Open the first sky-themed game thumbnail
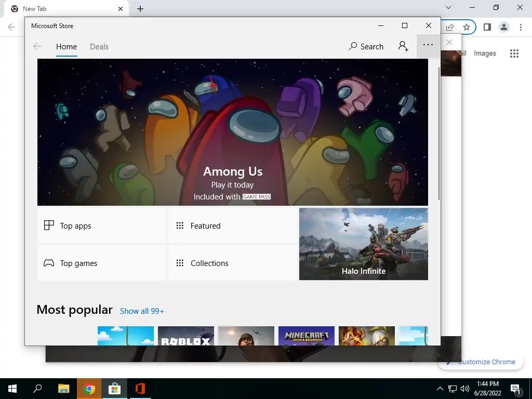Screen dimensions: 532x399 126,336
